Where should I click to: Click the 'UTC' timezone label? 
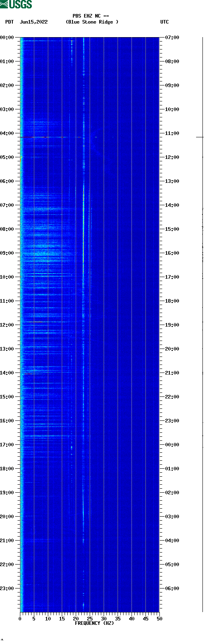coord(165,22)
